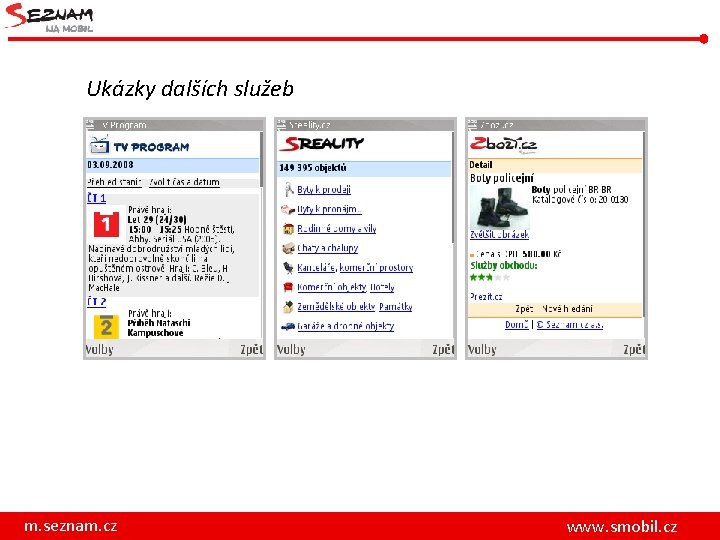Click the icon beside Zemědělské objekty
The height and width of the screenshot is (540, 720).
pyautogui.click(x=288, y=306)
